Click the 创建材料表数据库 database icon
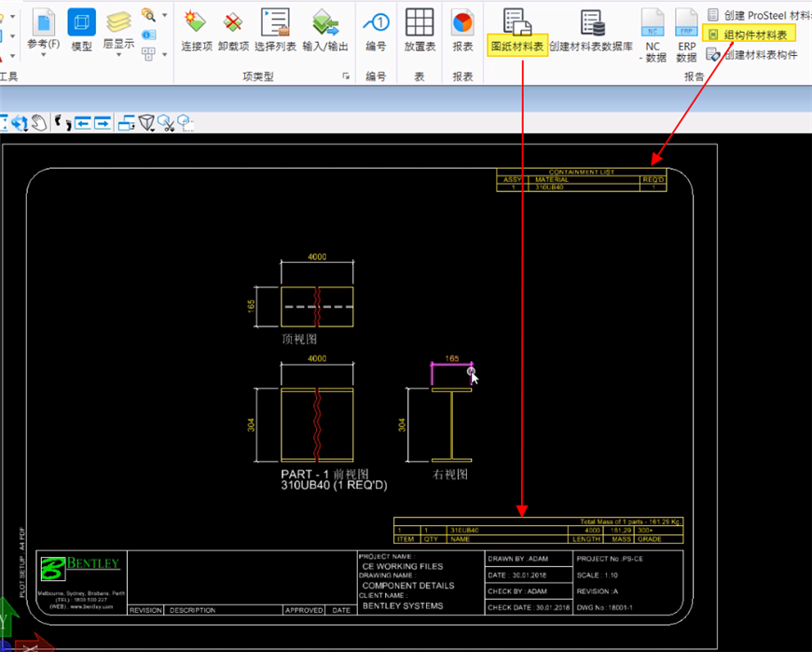Viewport: 812px width, 652px height. 592,22
